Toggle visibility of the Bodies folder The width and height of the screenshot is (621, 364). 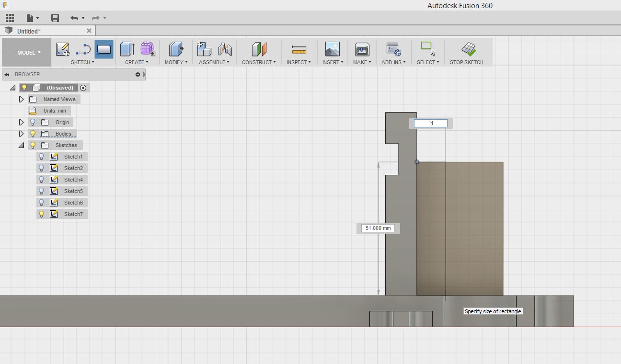pos(33,134)
